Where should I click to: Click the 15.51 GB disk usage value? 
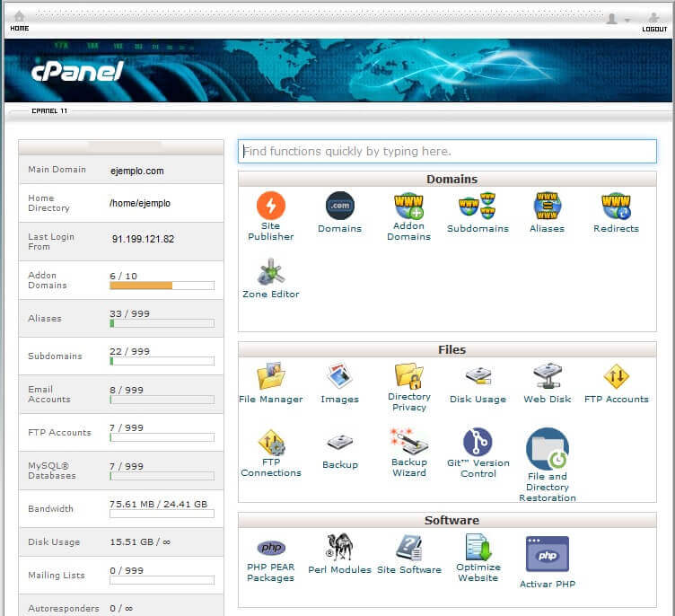click(x=140, y=541)
